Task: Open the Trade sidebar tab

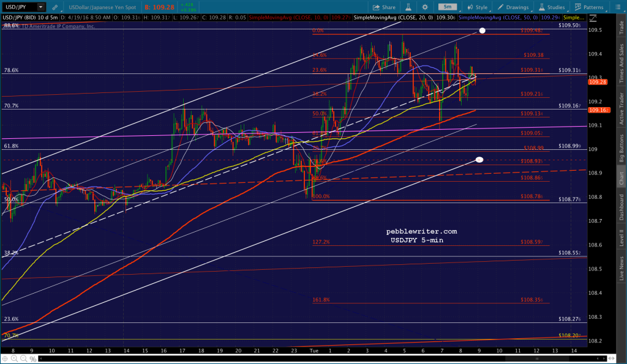Action: point(621,27)
